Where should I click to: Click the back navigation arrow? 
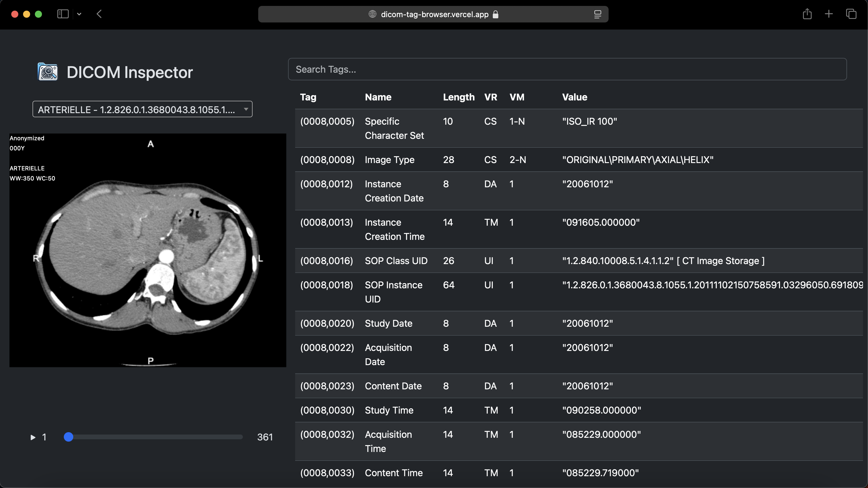coord(99,14)
